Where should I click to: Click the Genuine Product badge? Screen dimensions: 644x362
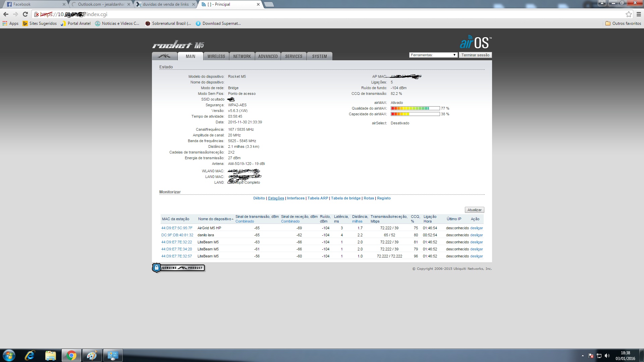click(x=178, y=268)
